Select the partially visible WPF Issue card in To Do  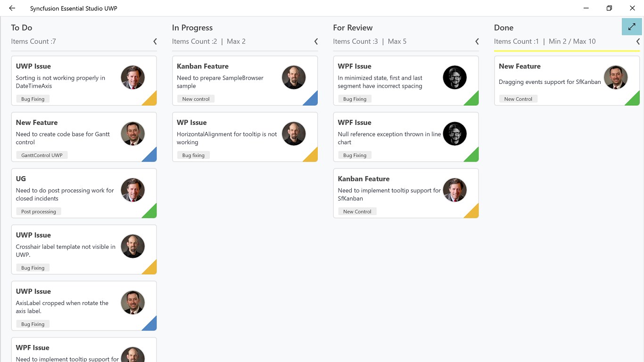tap(84, 350)
